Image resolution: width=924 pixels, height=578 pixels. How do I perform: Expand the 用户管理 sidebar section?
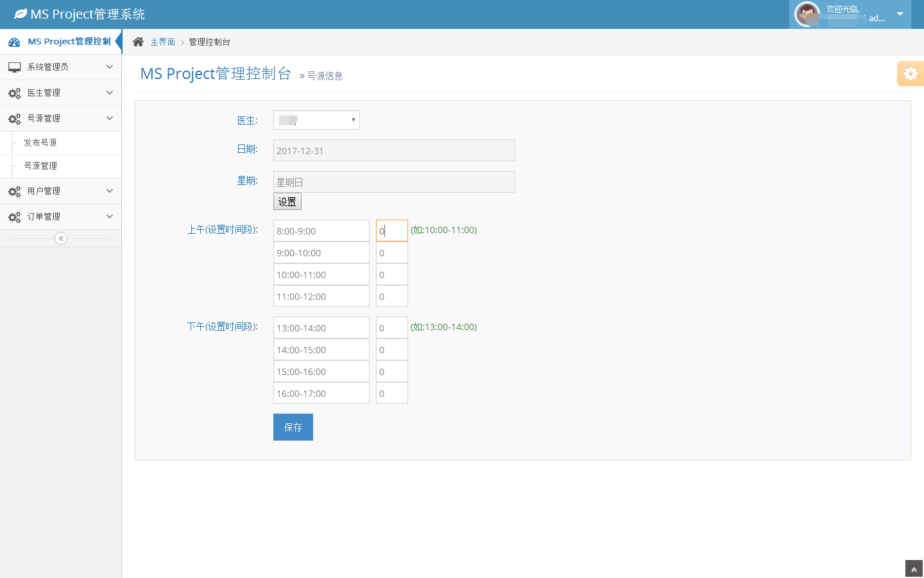[60, 191]
